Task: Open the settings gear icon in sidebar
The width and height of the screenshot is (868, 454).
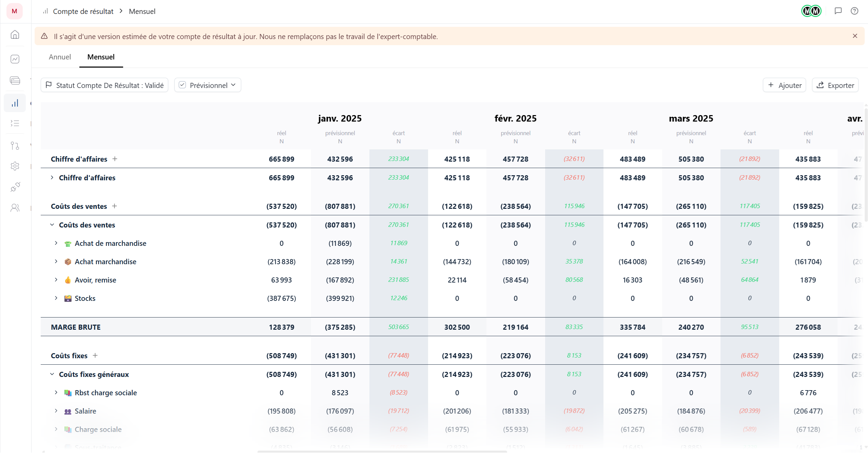Action: pyautogui.click(x=15, y=166)
